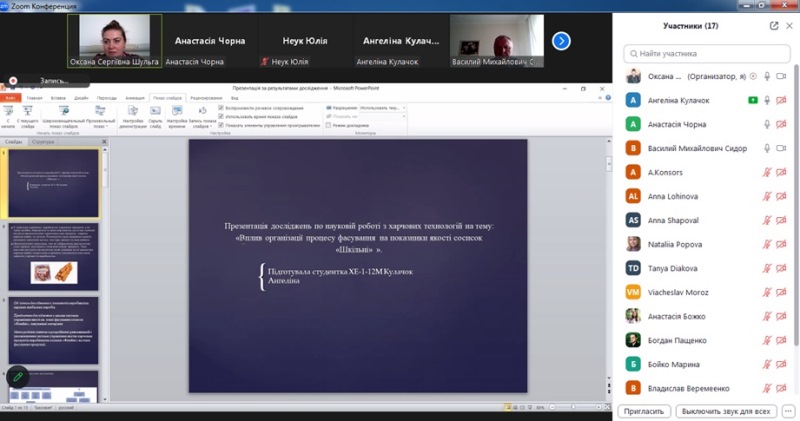Pop out the participants panel
Image resolution: width=800 pixels, height=421 pixels.
tap(774, 26)
